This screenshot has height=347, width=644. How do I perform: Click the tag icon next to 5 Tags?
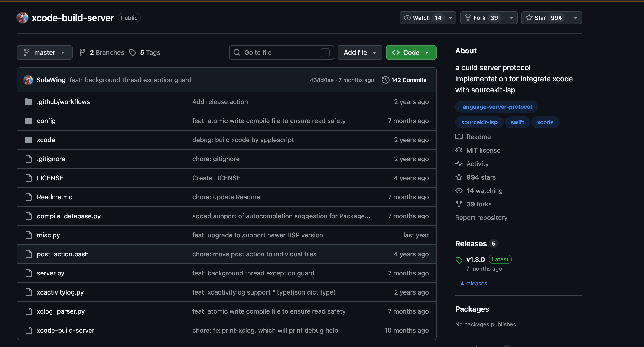(x=133, y=52)
